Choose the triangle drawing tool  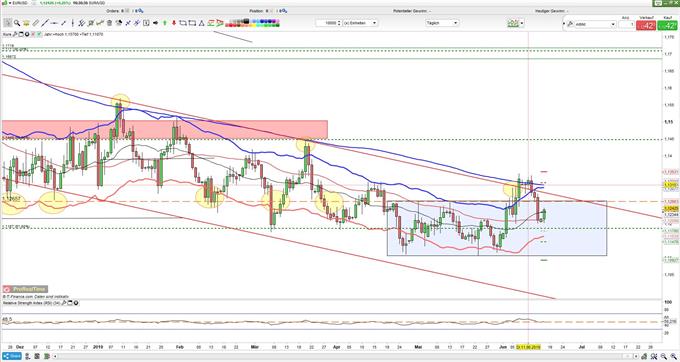pos(201,23)
